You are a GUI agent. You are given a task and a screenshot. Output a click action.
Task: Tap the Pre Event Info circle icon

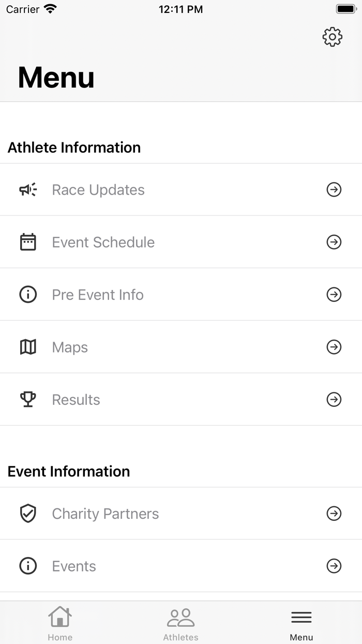[x=28, y=294]
